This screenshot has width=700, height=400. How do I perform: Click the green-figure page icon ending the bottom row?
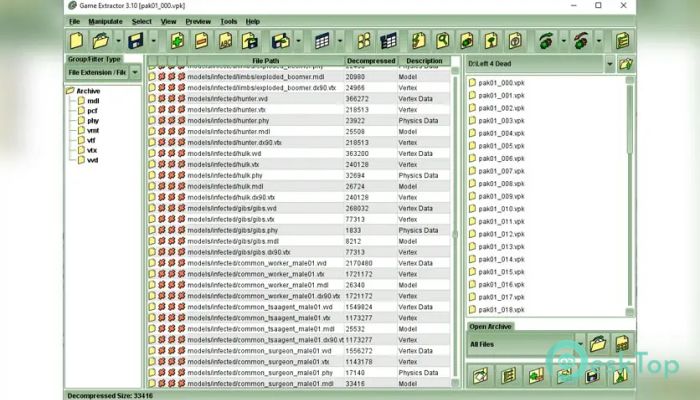tap(621, 375)
